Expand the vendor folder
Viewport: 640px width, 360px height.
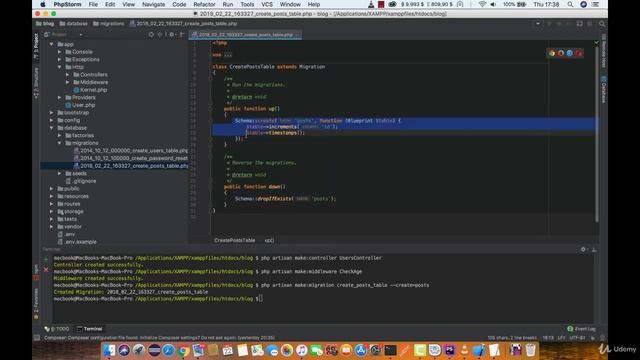[51, 227]
